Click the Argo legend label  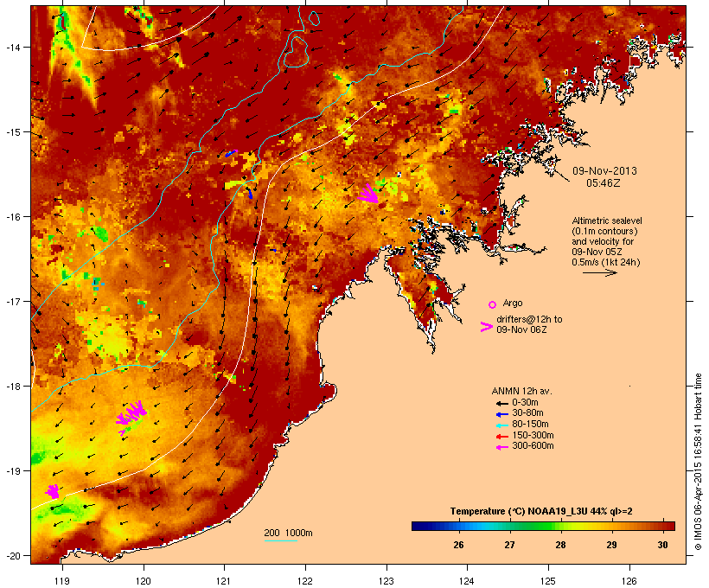(x=513, y=303)
